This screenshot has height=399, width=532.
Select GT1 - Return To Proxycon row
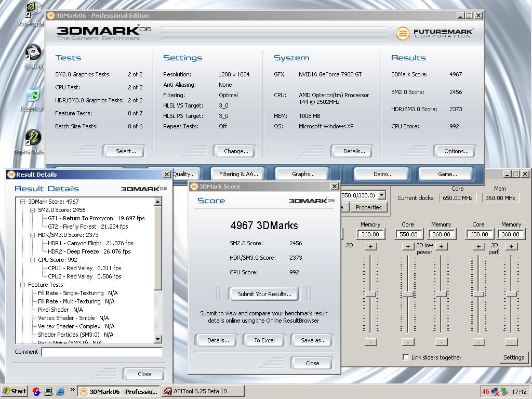[96, 218]
